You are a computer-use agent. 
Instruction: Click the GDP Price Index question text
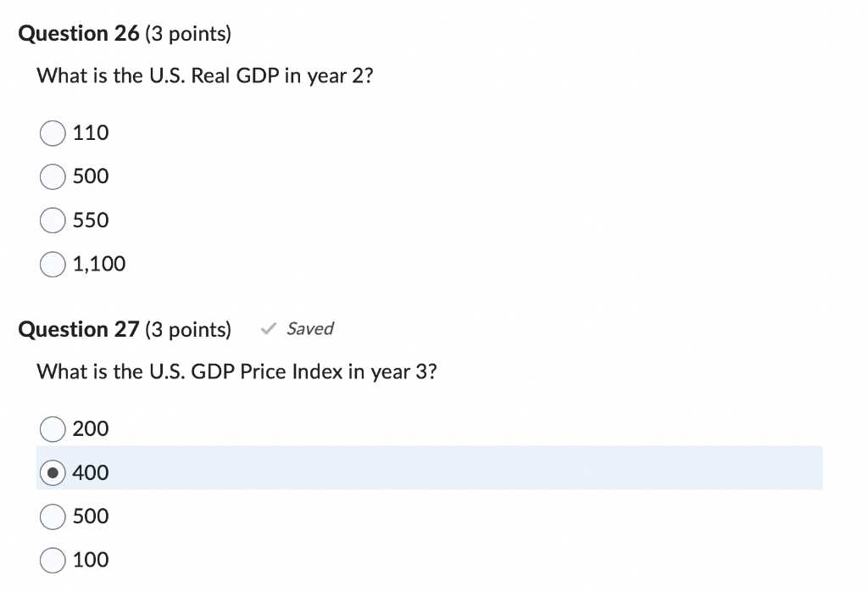tap(236, 371)
